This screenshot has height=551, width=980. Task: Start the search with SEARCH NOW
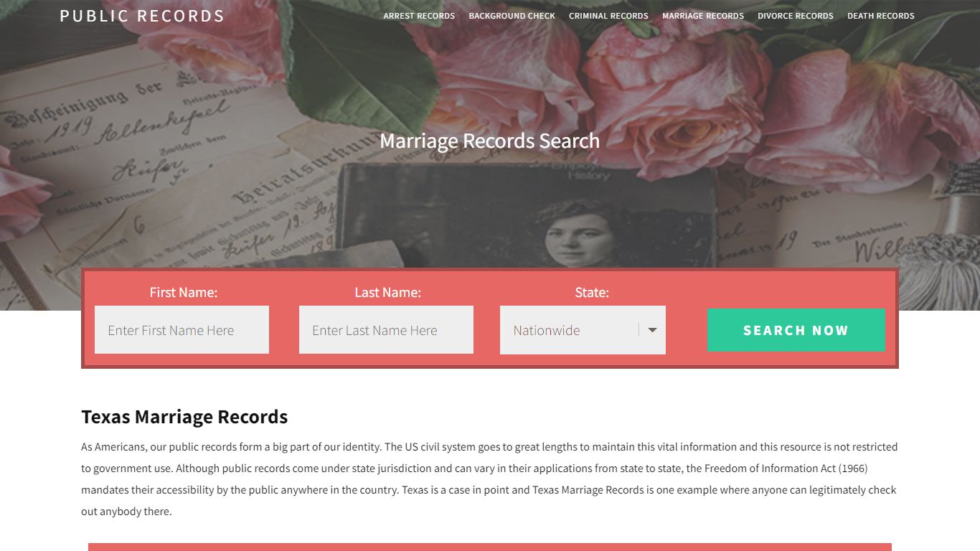tap(796, 331)
